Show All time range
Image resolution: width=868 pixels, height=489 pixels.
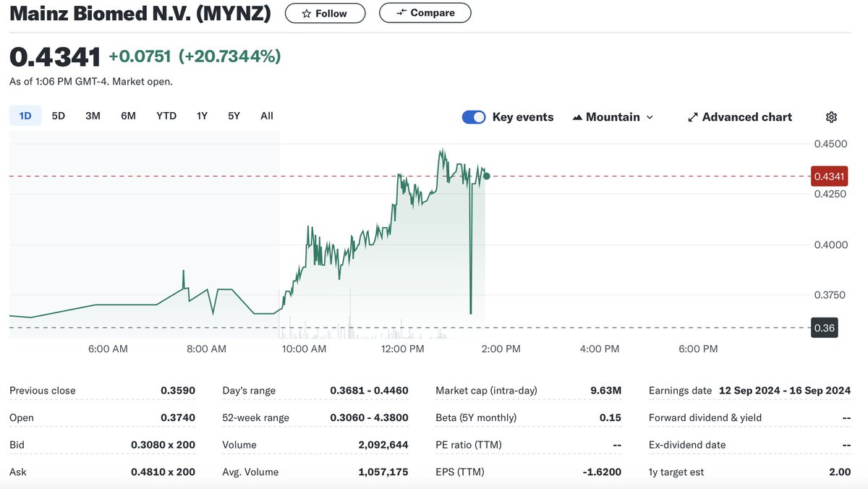267,116
